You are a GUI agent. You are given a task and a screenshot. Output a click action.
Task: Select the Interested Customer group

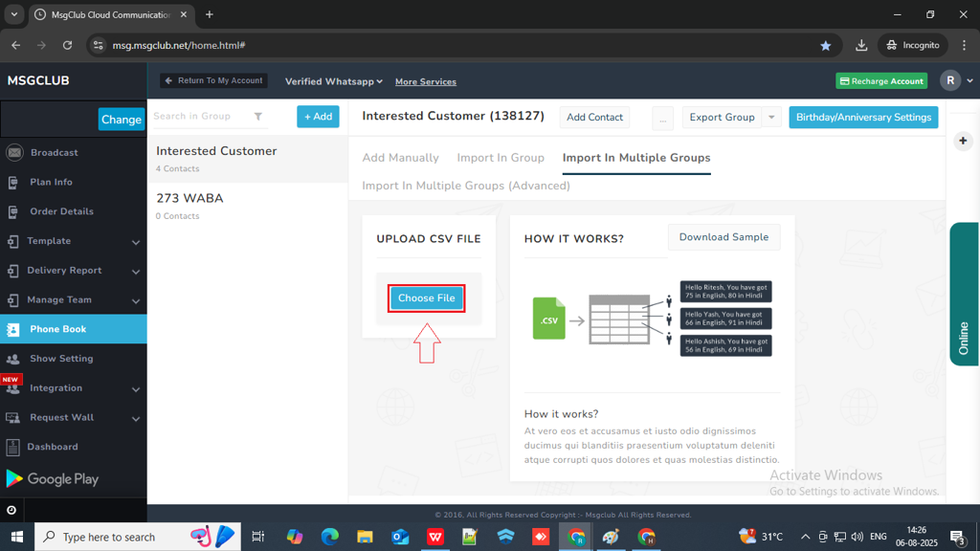click(248, 159)
